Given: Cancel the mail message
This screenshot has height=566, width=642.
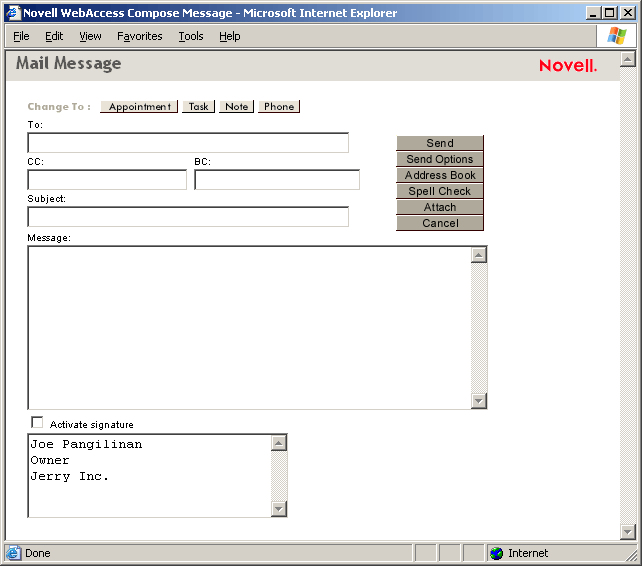Looking at the screenshot, I should [x=440, y=223].
